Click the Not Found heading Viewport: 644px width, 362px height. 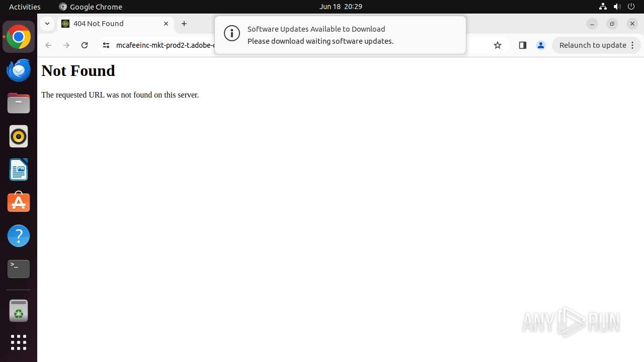(x=78, y=71)
